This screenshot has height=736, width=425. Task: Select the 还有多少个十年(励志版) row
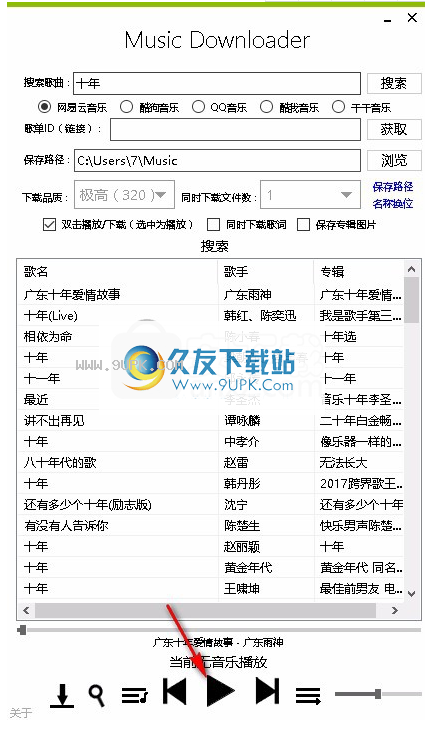[211, 505]
